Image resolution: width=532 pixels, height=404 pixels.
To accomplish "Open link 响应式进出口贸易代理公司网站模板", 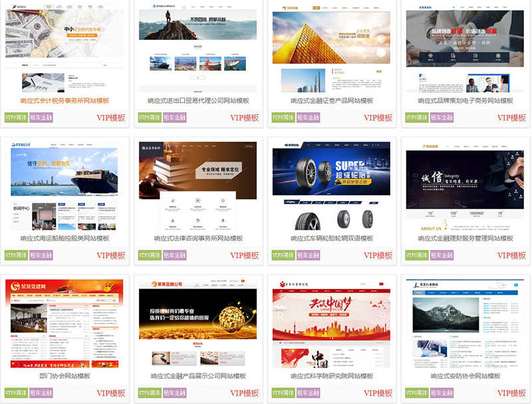I will tap(198, 101).
